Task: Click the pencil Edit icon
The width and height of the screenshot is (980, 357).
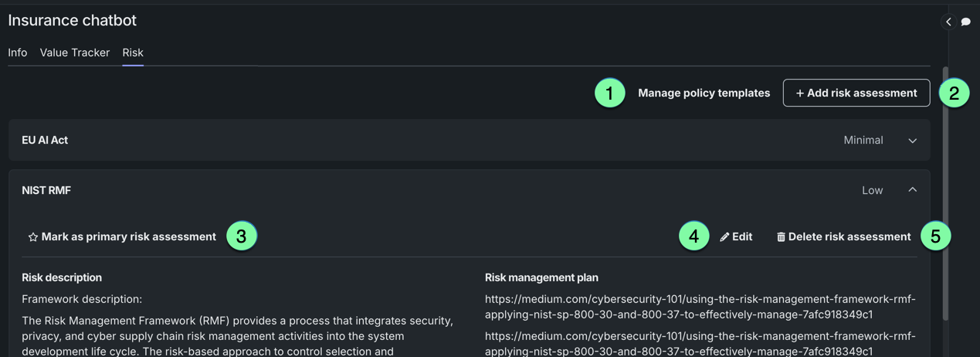Action: [x=724, y=237]
